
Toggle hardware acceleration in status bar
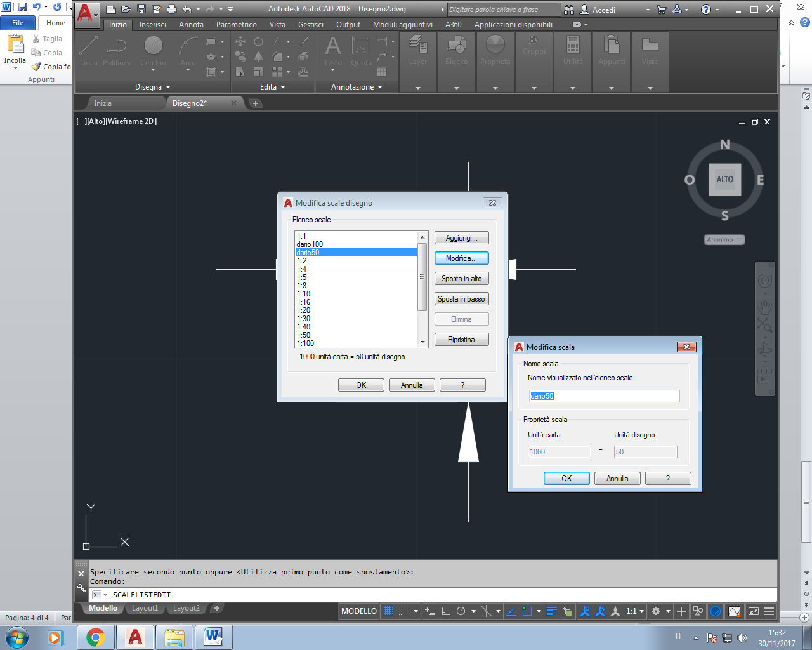pos(716,611)
